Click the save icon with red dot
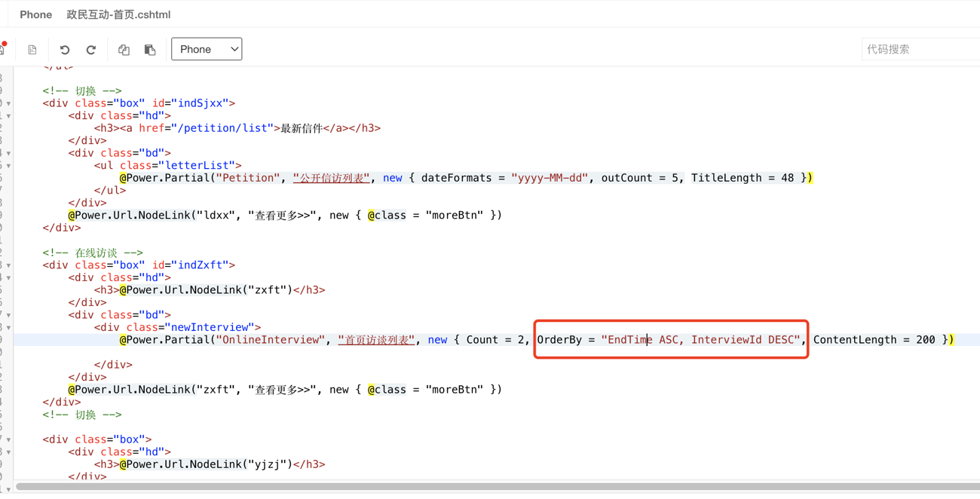 pos(3,48)
